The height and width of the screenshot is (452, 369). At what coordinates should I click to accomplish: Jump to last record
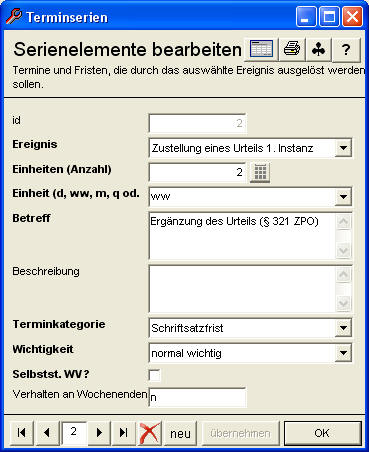click(x=124, y=433)
